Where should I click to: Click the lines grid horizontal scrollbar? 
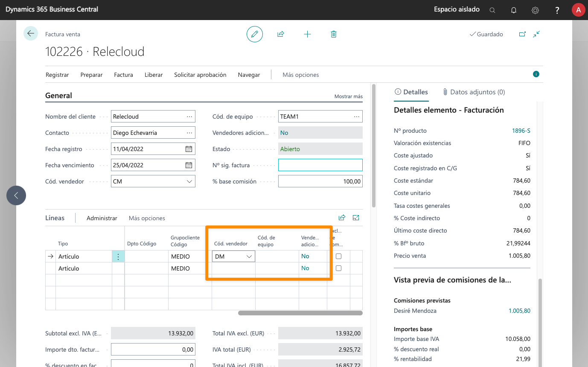pyautogui.click(x=300, y=313)
